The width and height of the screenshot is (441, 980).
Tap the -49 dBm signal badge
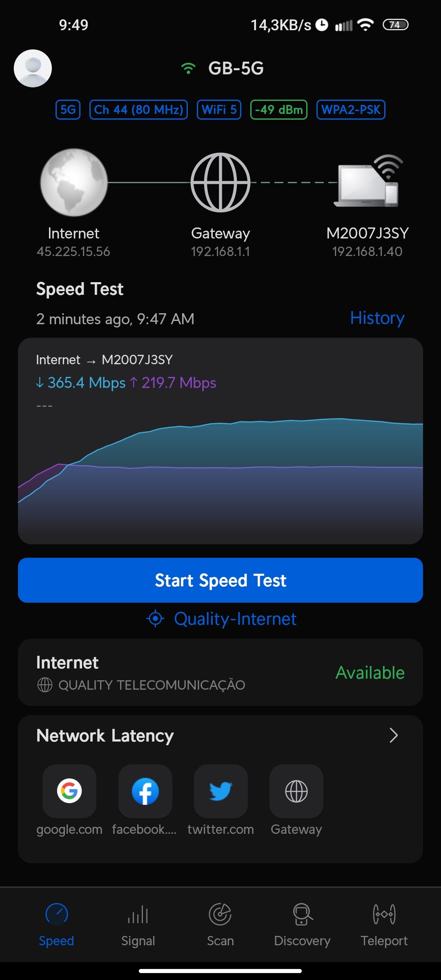278,109
